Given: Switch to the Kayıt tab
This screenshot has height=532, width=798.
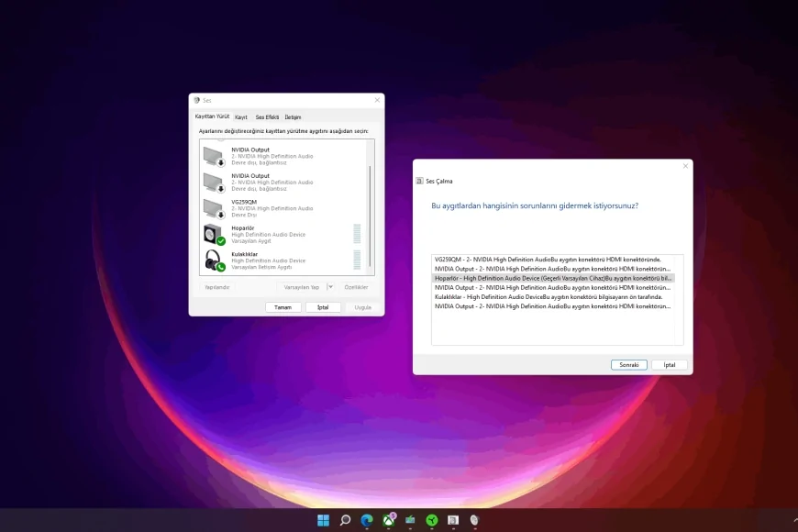Looking at the screenshot, I should [241, 117].
